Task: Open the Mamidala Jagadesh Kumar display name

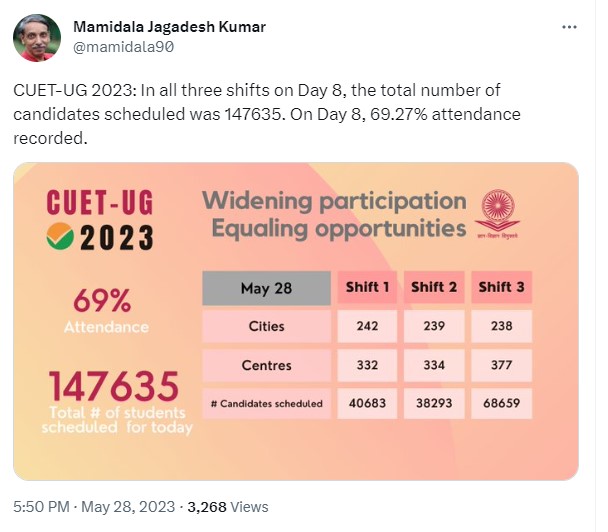Action: pyautogui.click(x=170, y=26)
